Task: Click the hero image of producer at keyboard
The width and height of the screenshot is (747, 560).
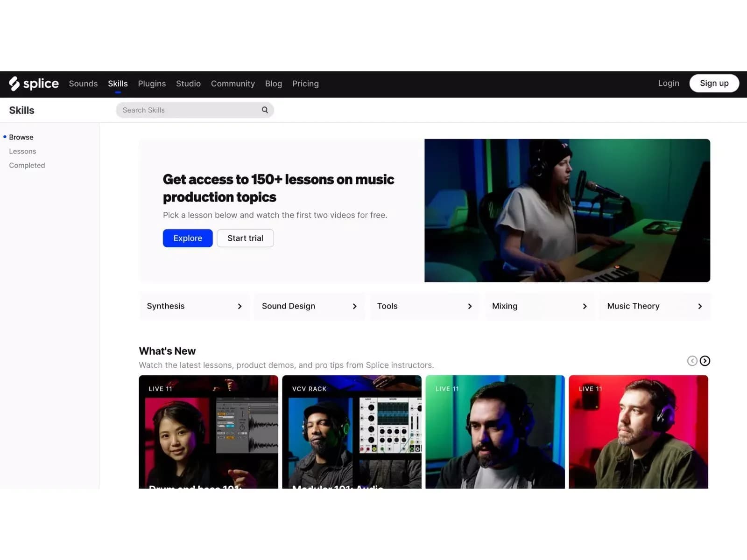Action: coord(567,210)
